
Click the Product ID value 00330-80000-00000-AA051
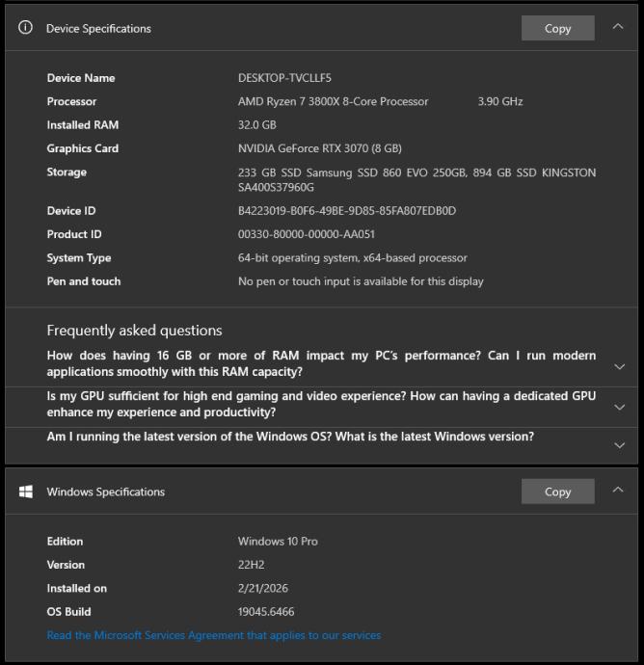(307, 234)
